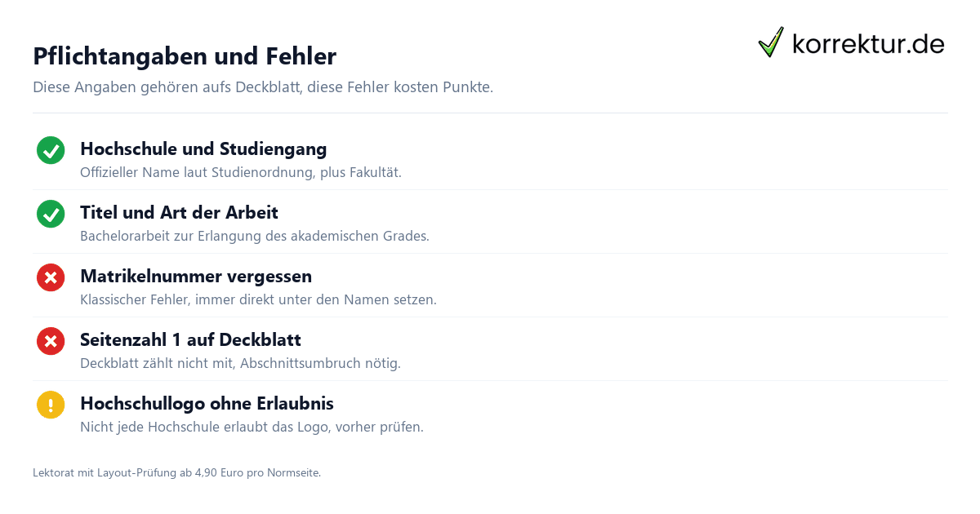This screenshot has width=980, height=514.
Task: Click the green checkmark in the korrektur.de logo
Action: (771, 42)
